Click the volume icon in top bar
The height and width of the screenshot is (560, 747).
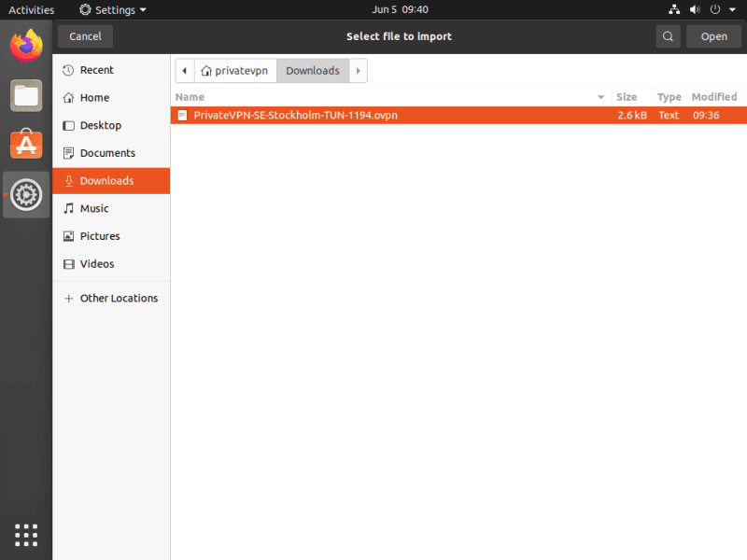pos(695,9)
